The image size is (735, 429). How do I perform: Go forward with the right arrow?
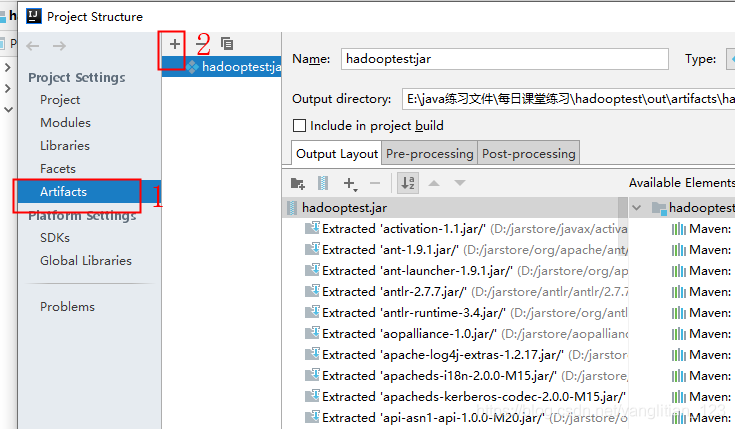point(59,46)
